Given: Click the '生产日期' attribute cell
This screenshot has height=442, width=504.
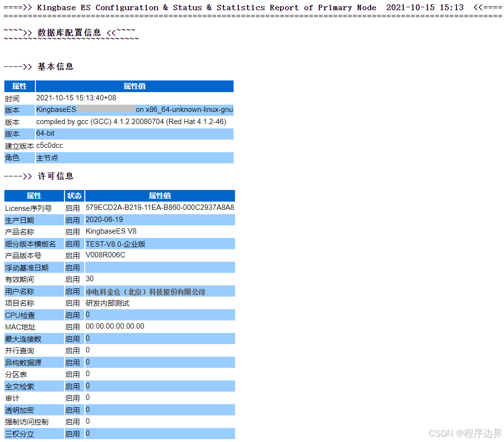Looking at the screenshot, I should pyautogui.click(x=34, y=220).
